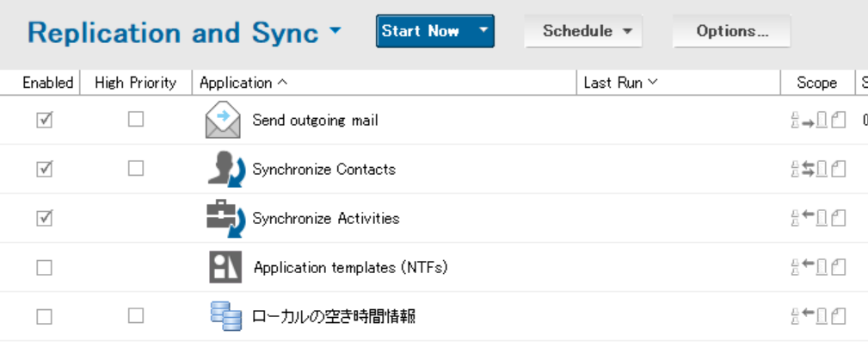Open the Start Now dropdown arrow
This screenshot has height=342, width=868.
click(x=483, y=30)
